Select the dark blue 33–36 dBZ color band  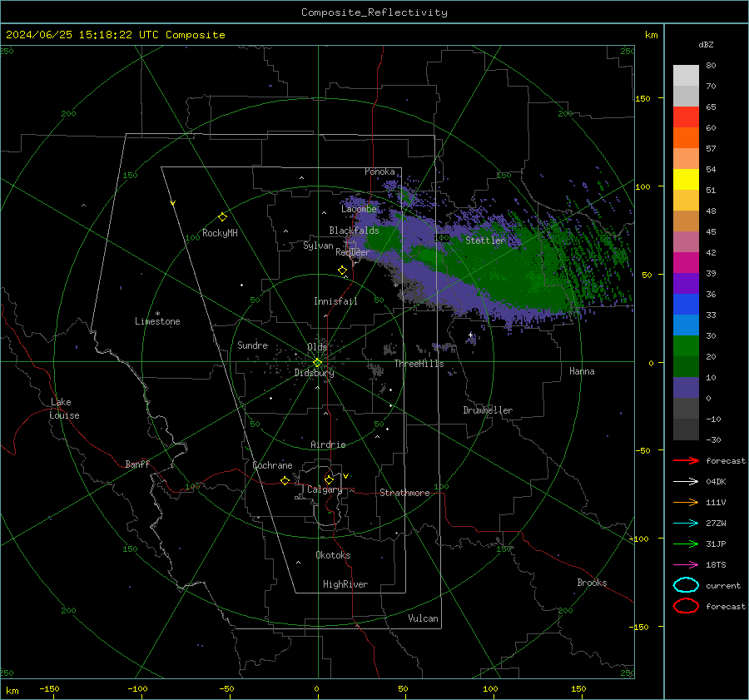coord(686,305)
